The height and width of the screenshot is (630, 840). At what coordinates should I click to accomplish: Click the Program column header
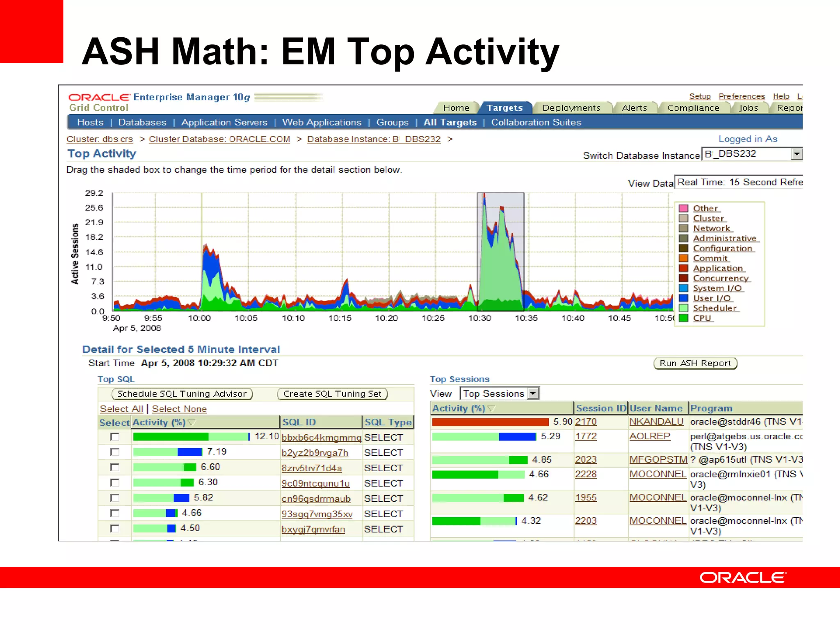(745, 409)
